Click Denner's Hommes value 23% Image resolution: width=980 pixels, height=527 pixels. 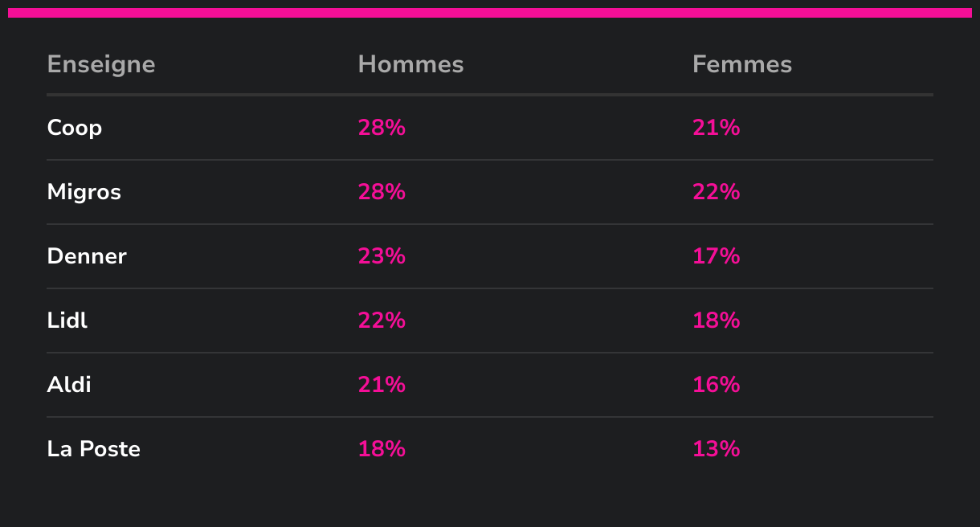click(x=382, y=256)
